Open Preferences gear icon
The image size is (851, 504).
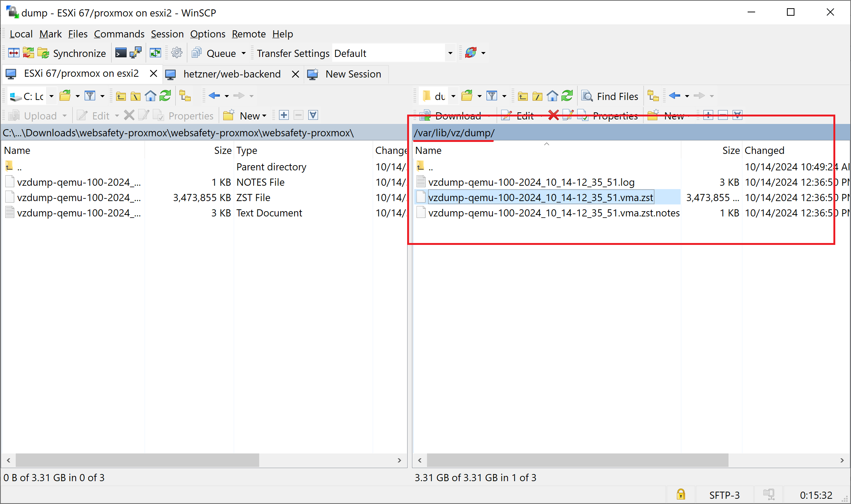point(177,53)
